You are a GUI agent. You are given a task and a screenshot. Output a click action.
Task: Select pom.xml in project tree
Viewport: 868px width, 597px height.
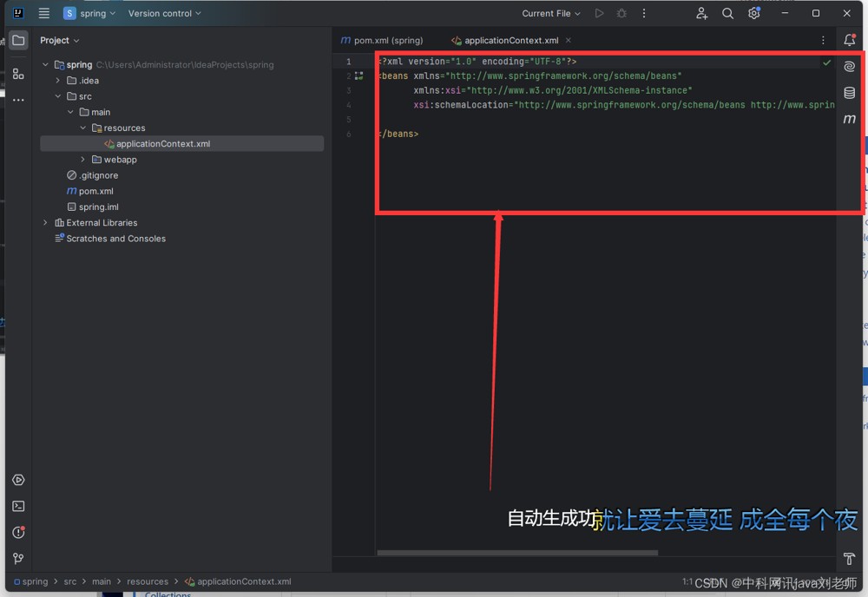[90, 191]
